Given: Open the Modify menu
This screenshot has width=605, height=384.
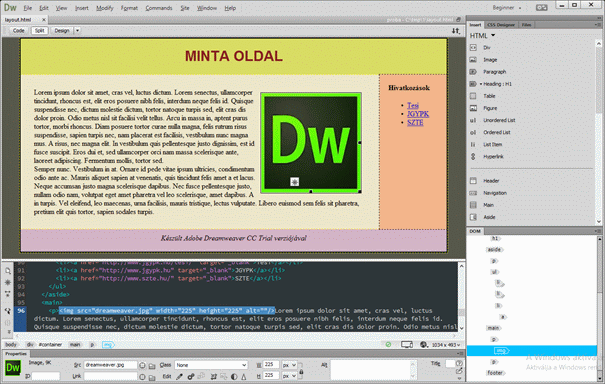Looking at the screenshot, I should 105,8.
